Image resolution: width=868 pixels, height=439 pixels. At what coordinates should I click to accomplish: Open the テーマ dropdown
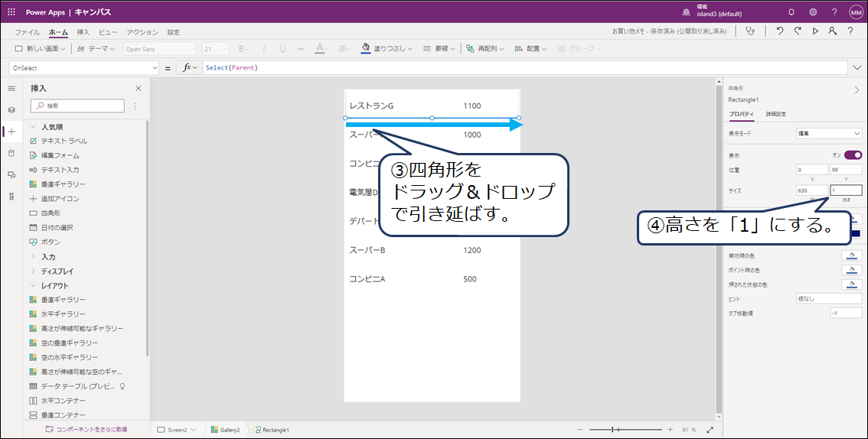click(x=95, y=49)
